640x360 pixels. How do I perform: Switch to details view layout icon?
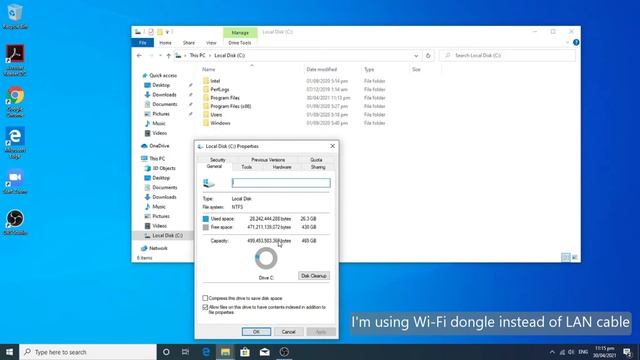(x=566, y=257)
